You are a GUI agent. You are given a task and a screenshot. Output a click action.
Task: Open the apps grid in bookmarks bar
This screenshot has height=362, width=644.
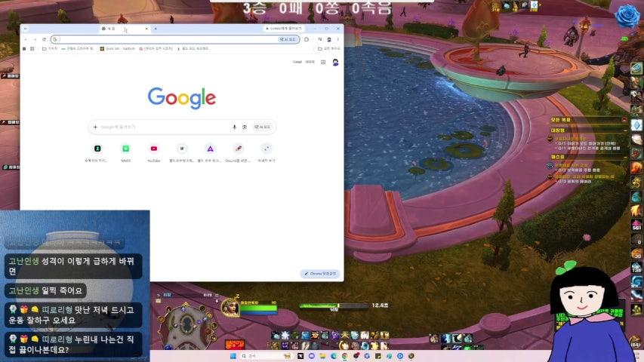click(32, 48)
